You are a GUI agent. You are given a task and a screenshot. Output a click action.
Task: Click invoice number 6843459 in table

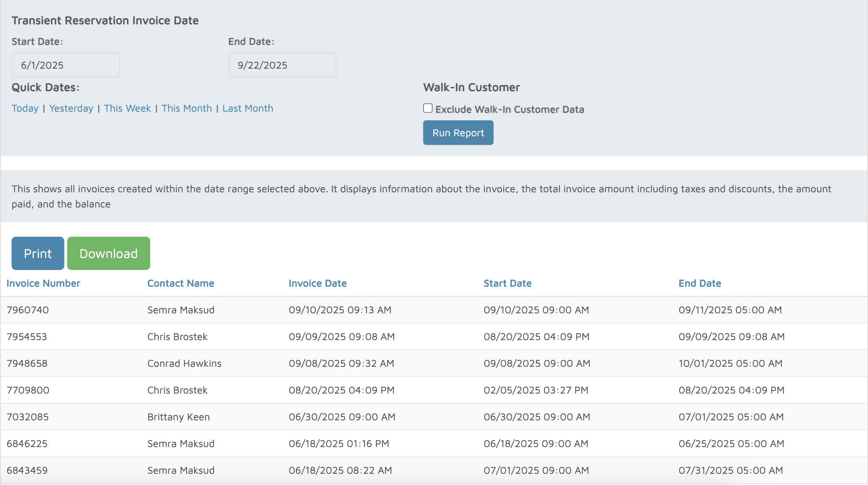coord(27,470)
